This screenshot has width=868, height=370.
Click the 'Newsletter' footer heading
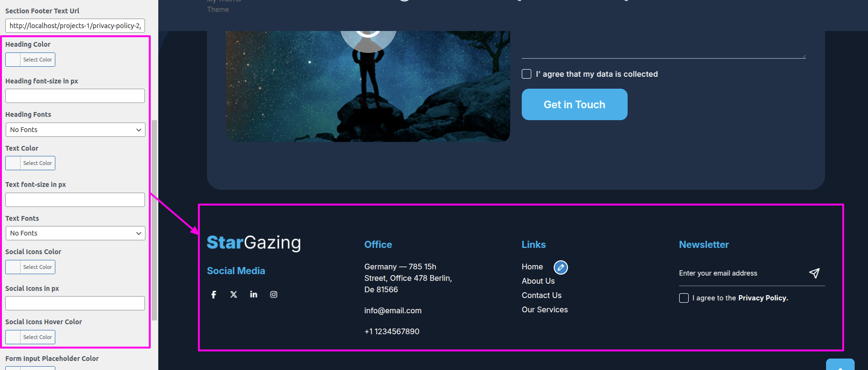point(704,245)
